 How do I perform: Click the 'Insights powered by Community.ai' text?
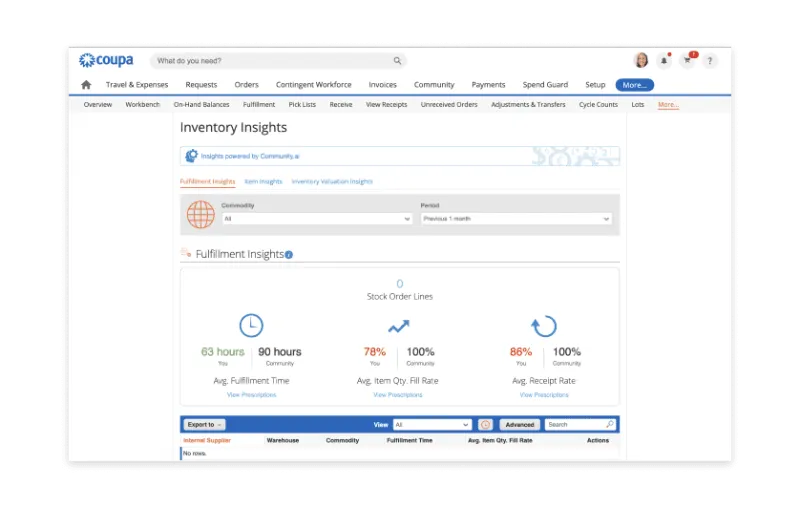click(250, 156)
